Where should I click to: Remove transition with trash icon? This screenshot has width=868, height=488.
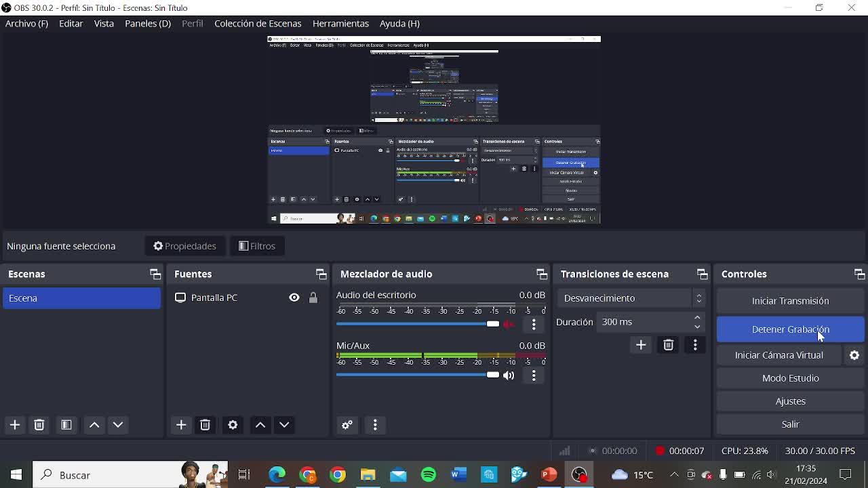(668, 345)
